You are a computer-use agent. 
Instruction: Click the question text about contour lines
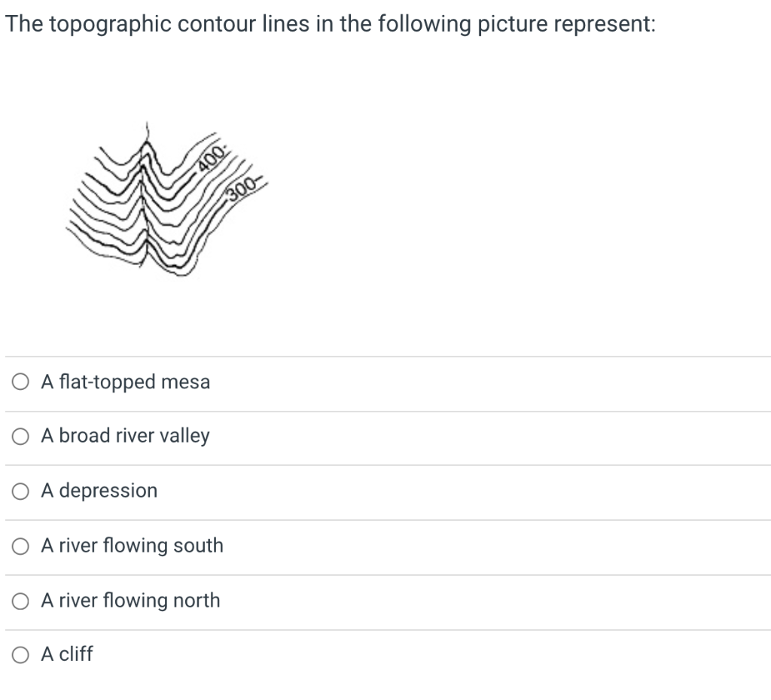click(x=330, y=24)
